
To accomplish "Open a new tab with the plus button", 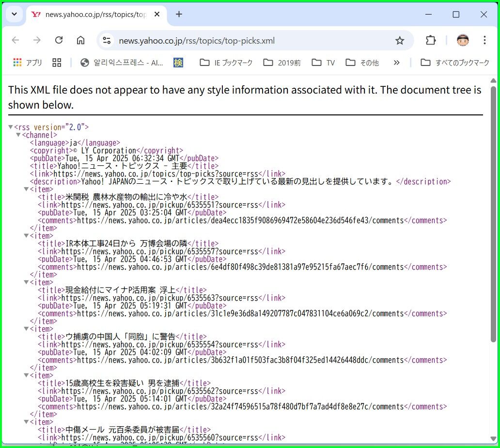I will (x=179, y=14).
